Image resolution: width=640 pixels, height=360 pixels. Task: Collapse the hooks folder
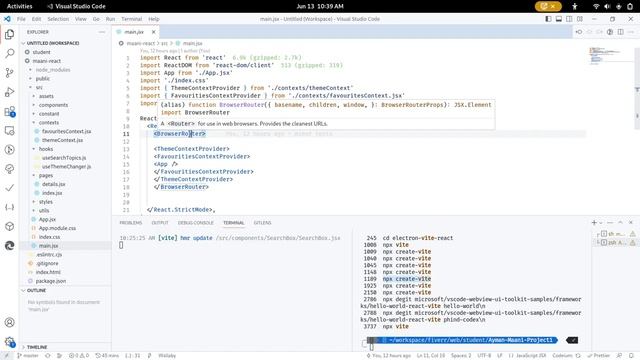click(x=46, y=149)
